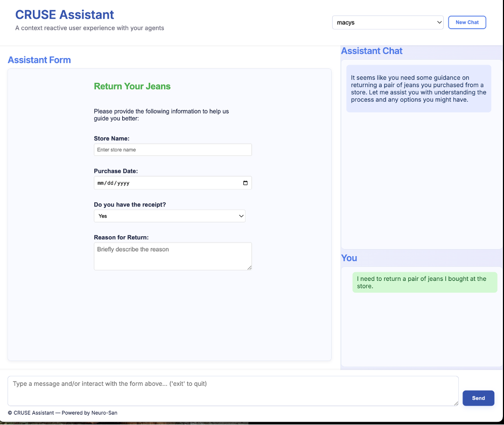Click the Purchase Date label
504x425 pixels.
click(116, 171)
